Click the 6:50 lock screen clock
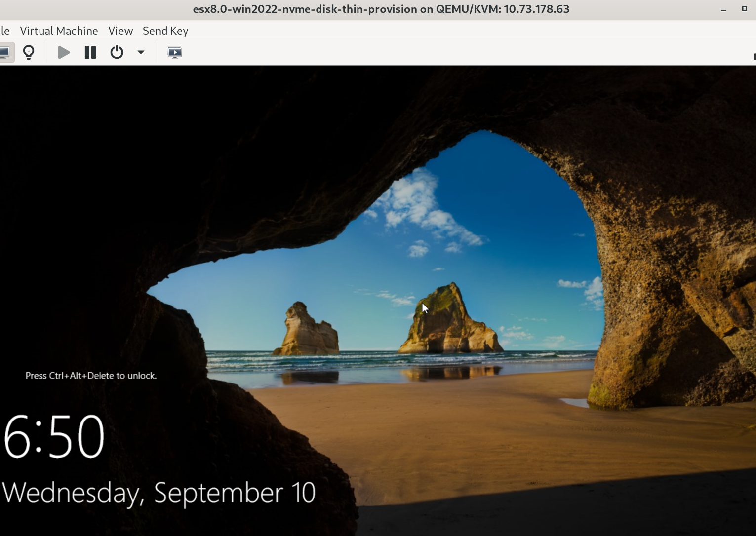This screenshot has height=536, width=756. [54, 436]
